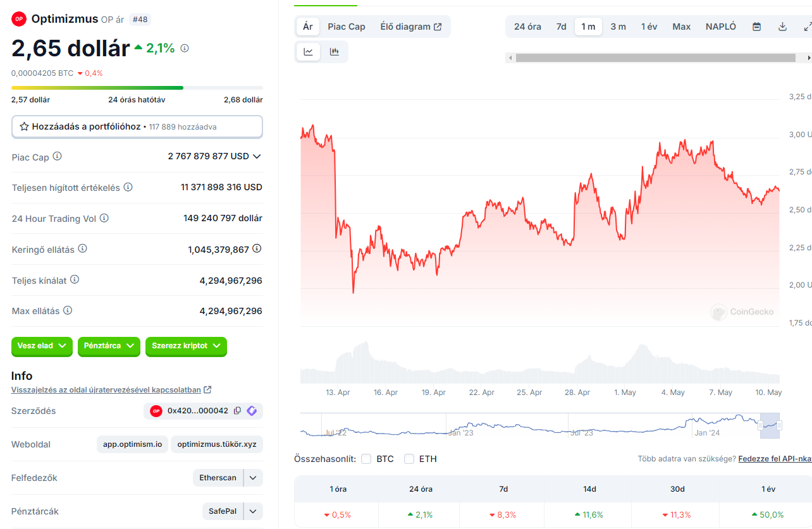812x529 pixels.
Task: Expand chart to fullscreen icon
Action: tap(807, 27)
